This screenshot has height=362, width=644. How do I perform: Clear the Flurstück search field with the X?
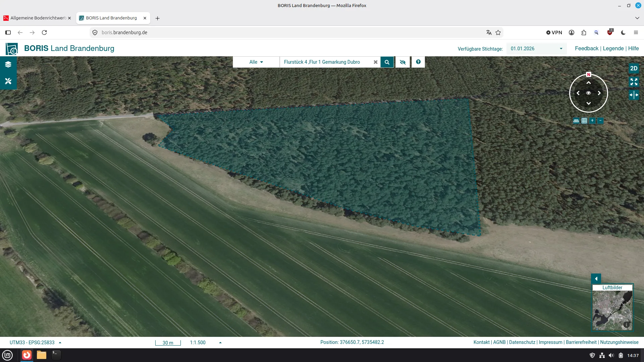(x=376, y=62)
